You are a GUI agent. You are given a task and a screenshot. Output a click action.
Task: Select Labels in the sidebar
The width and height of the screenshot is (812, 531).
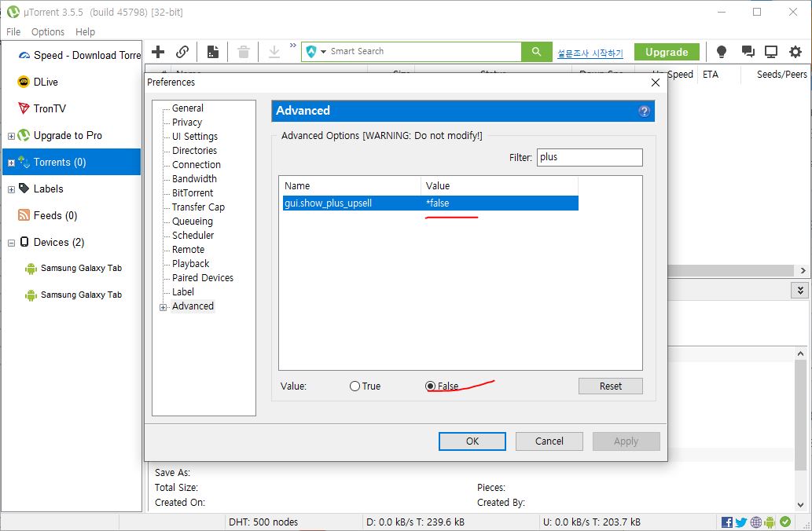(48, 189)
